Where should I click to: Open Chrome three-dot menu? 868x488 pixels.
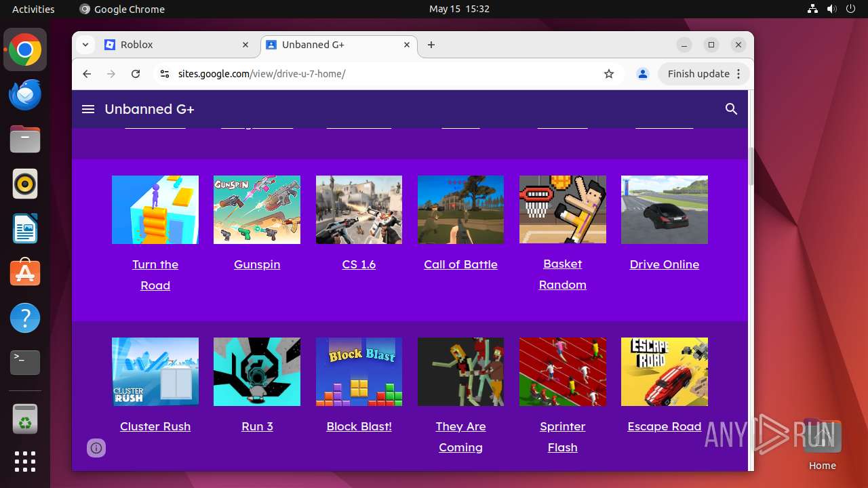pyautogui.click(x=739, y=74)
